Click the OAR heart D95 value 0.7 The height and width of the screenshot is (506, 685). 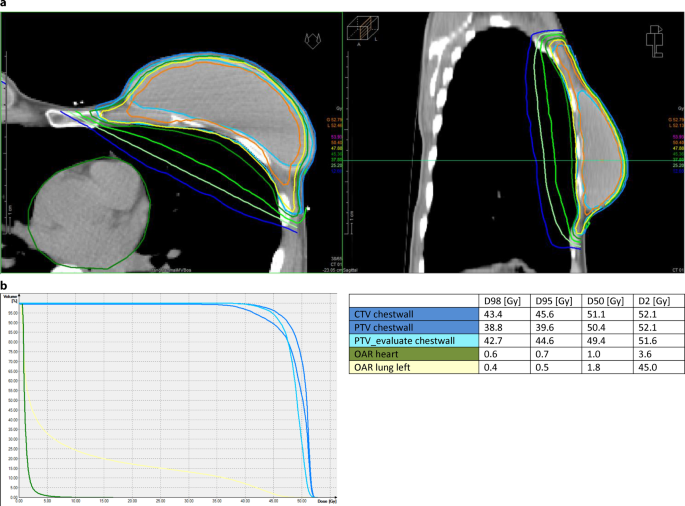click(542, 354)
